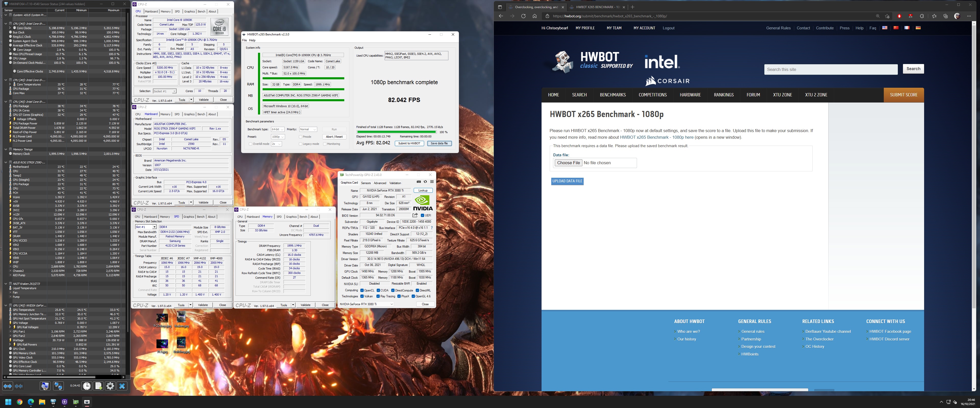
Task: Click Choose File button
Action: click(x=568, y=163)
